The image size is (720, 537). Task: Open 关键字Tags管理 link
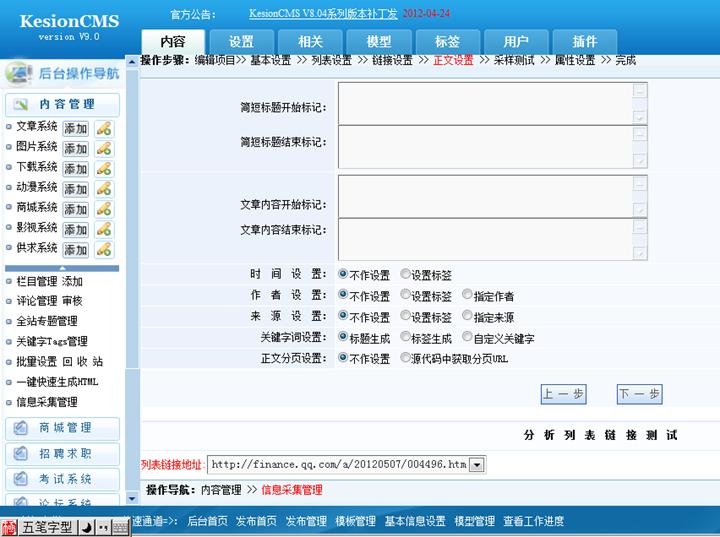[52, 341]
